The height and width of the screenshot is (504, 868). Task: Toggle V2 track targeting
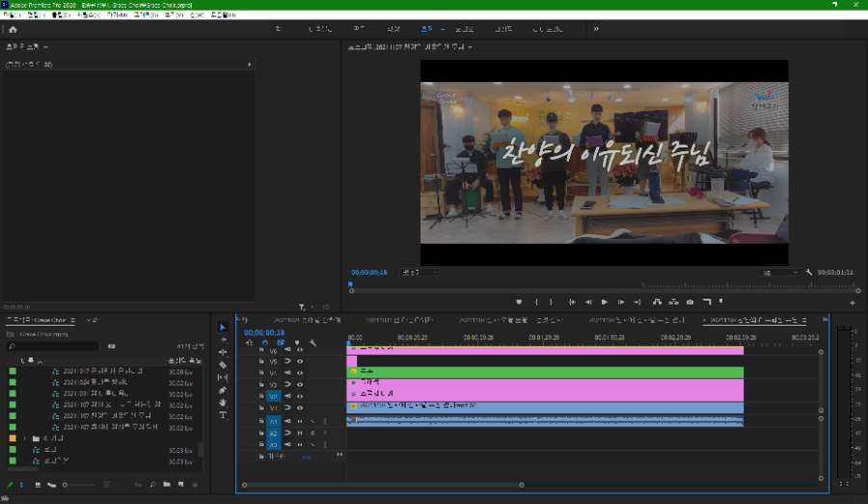pos(274,396)
